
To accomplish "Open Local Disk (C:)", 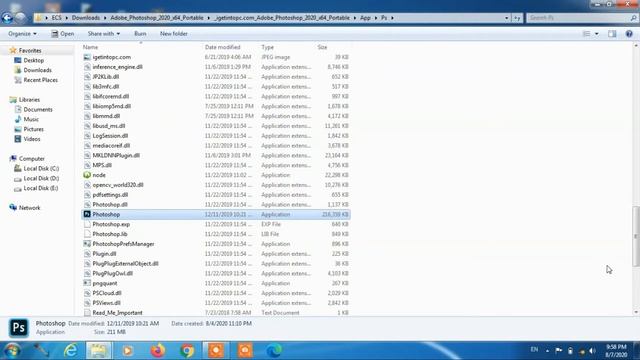I will (x=41, y=168).
